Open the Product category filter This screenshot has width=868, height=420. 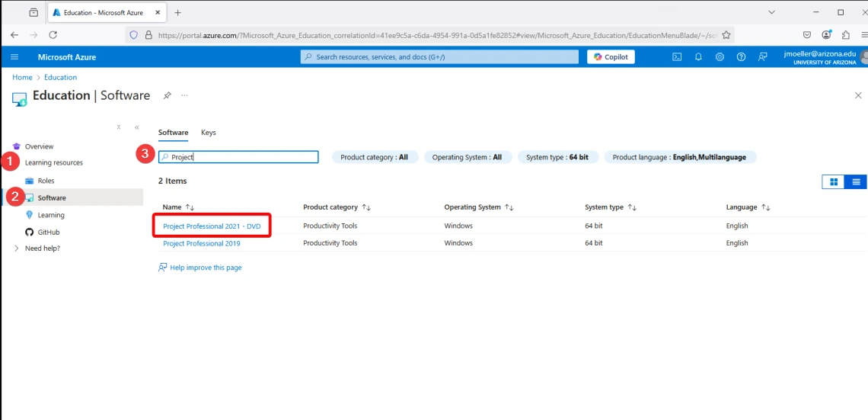(x=375, y=157)
